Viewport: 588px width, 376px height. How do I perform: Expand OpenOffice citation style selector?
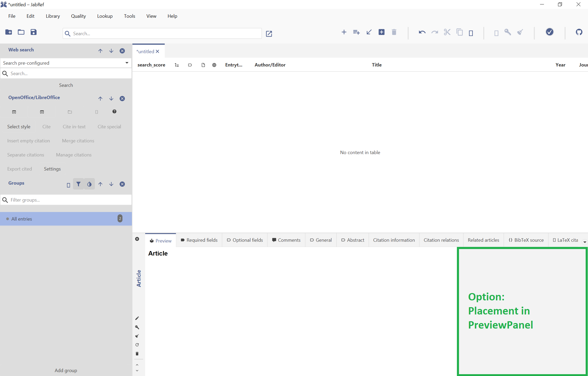(19, 126)
